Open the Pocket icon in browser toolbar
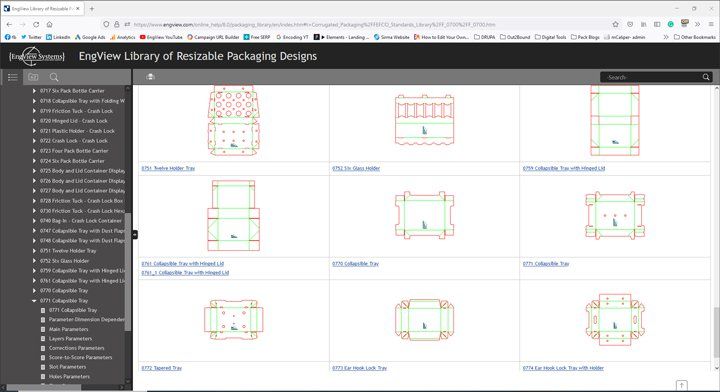Viewport: 720px width, 392px height. (630, 24)
